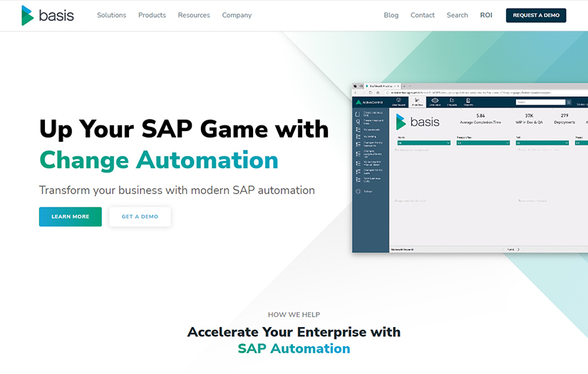The image size is (588, 374).
Task: Click the browser back arrow in the screenshot
Action: coord(356,93)
